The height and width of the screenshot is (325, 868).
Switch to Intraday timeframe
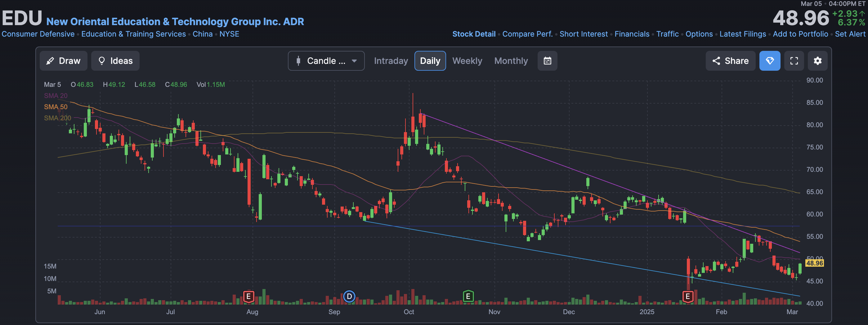point(391,60)
